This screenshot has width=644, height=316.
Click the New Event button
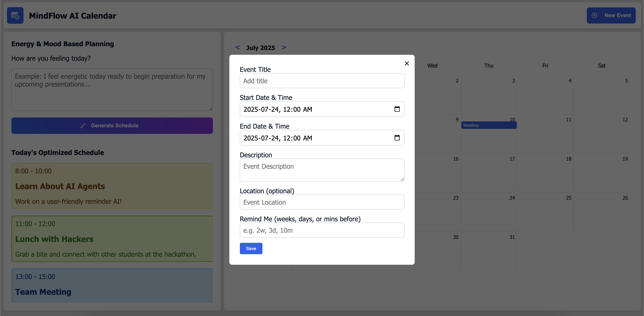click(611, 16)
